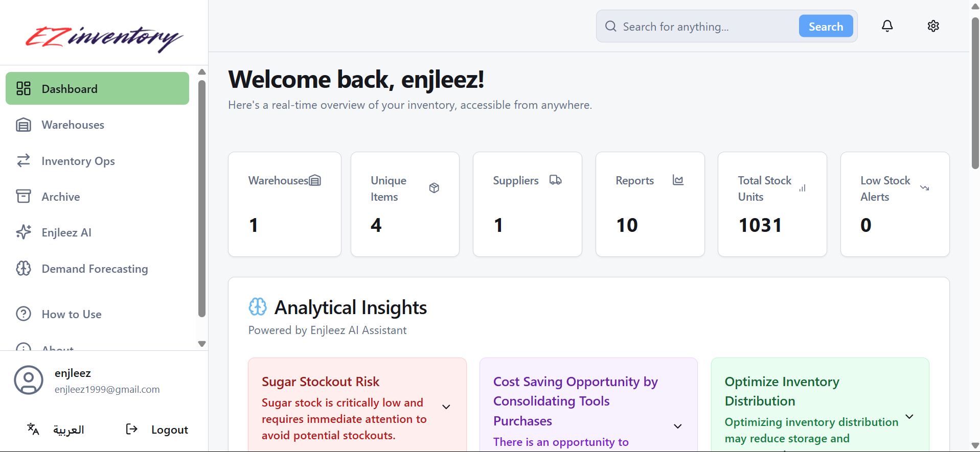This screenshot has width=980, height=452.
Task: Click the user avatar icon for enjleez
Action: coord(29,380)
